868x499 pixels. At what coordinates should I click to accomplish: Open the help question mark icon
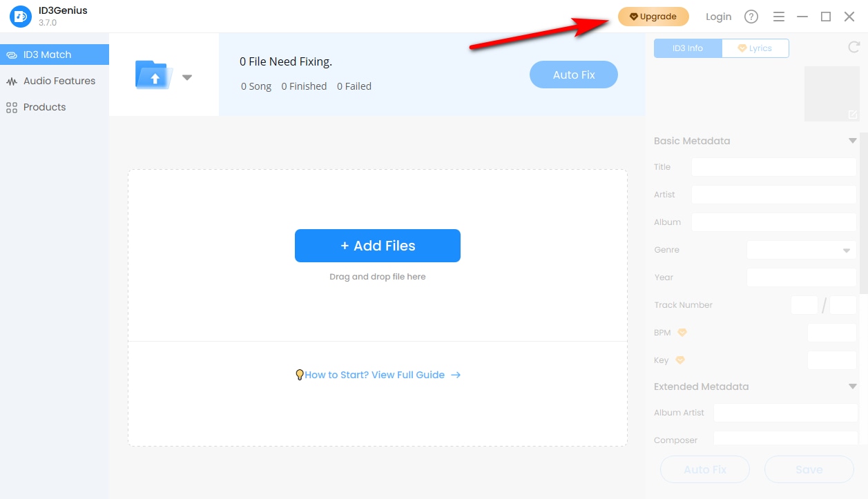pyautogui.click(x=751, y=17)
